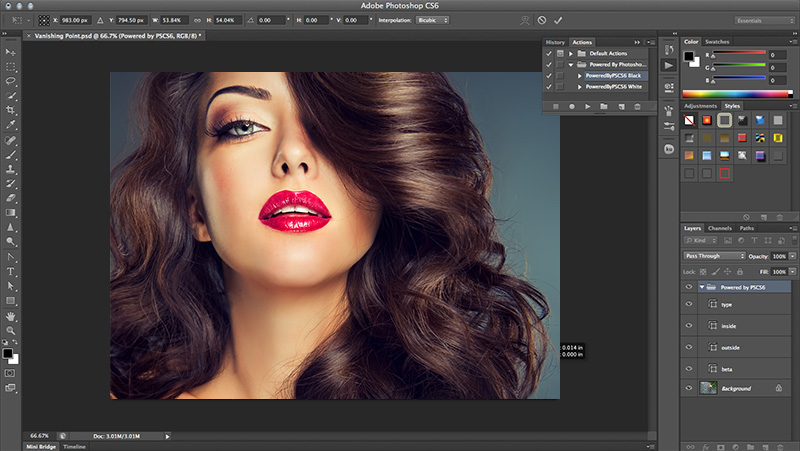
Task: Expand the Default Actions set
Action: tap(571, 53)
